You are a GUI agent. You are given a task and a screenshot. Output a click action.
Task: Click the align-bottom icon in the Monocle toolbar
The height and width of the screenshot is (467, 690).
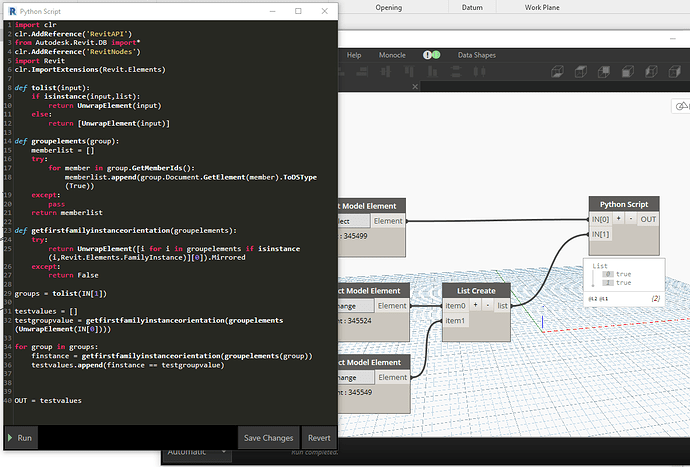433,71
